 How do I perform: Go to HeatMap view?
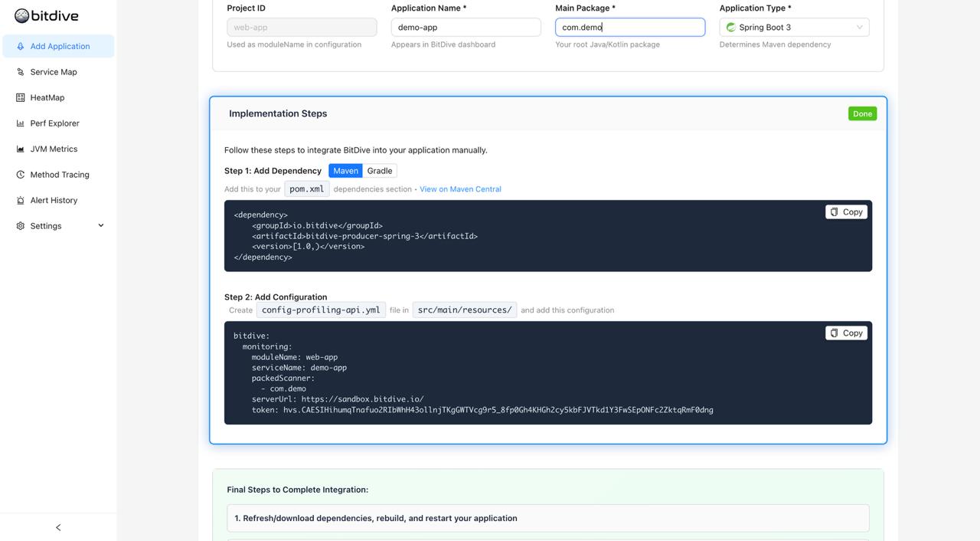tap(58, 97)
